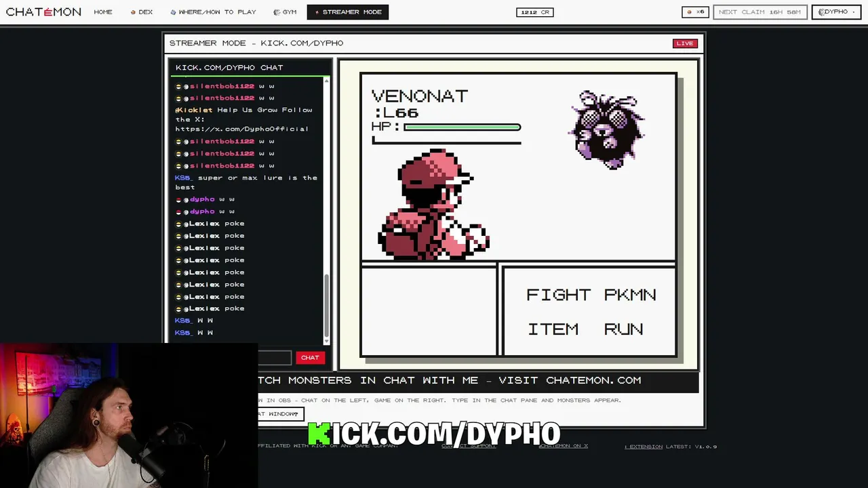
Task: Click the chat window button below the banner
Action: click(x=280, y=413)
